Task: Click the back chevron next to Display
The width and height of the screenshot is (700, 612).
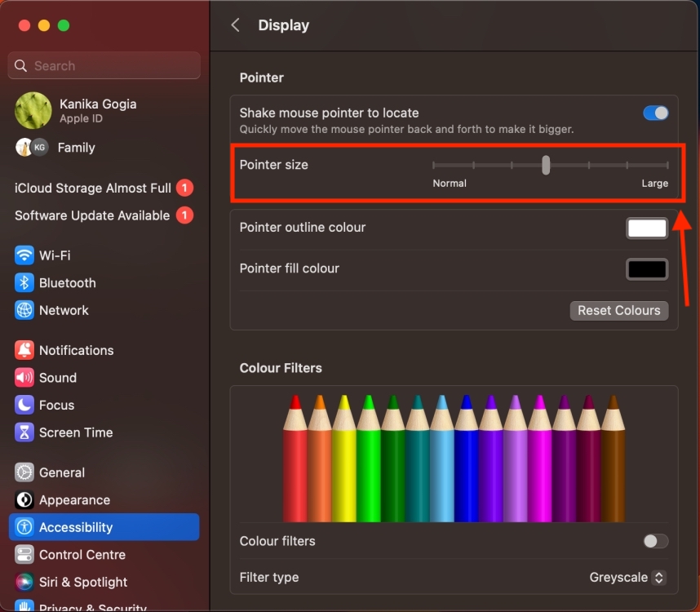Action: pyautogui.click(x=235, y=24)
